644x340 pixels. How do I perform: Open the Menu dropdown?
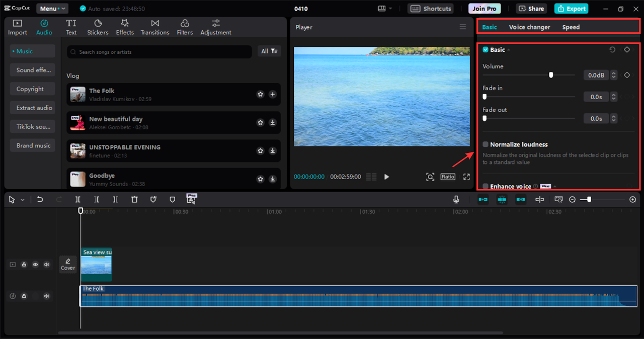[52, 9]
